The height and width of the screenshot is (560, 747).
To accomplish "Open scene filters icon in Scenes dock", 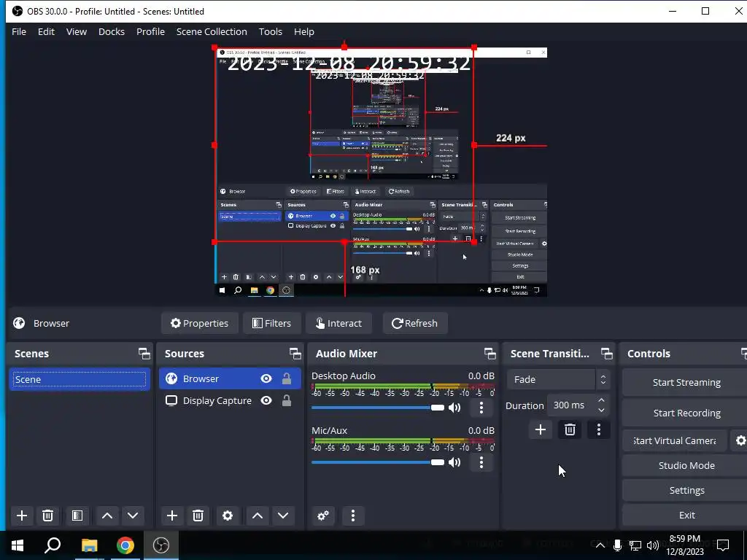I will click(77, 516).
